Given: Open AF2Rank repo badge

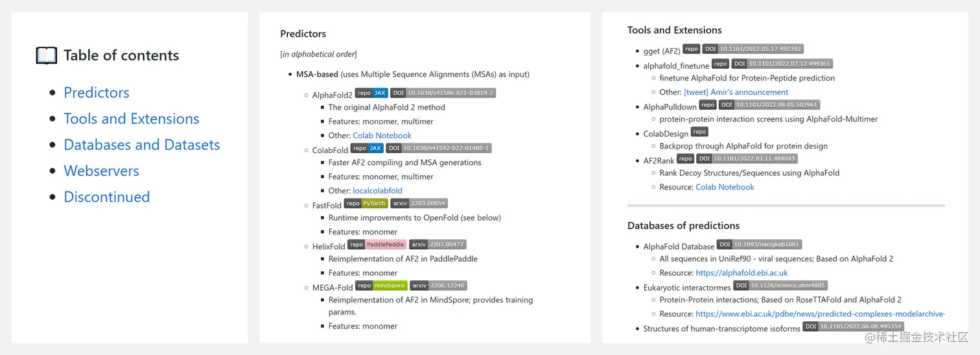Looking at the screenshot, I should 686,158.
